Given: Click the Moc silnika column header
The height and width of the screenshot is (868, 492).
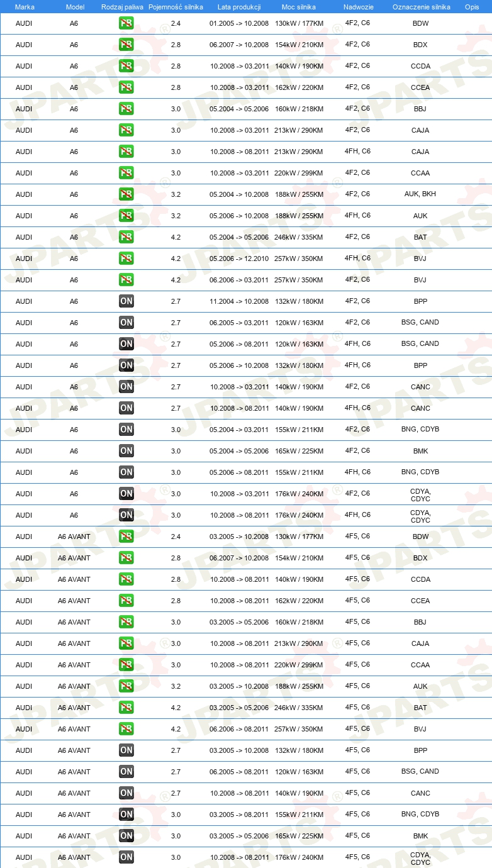Looking at the screenshot, I should tap(299, 7).
